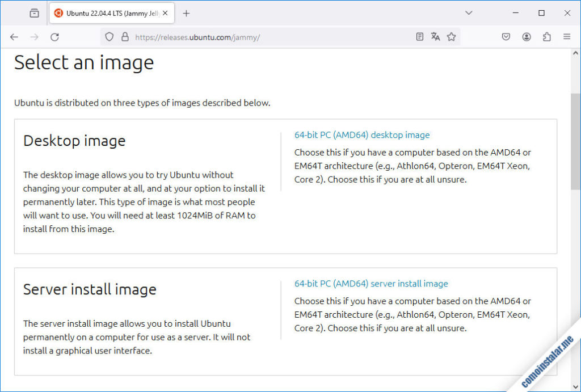Open the Firefox application menu

coord(566,36)
